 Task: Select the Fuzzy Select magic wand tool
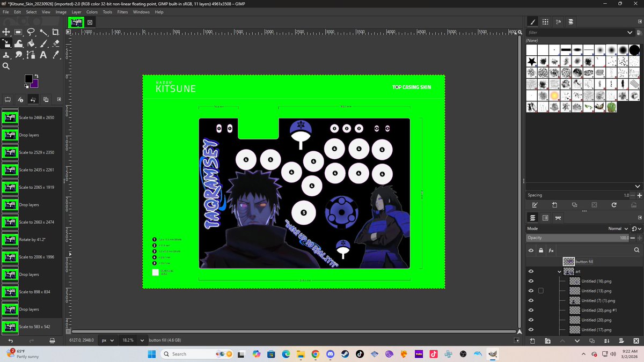click(x=43, y=32)
